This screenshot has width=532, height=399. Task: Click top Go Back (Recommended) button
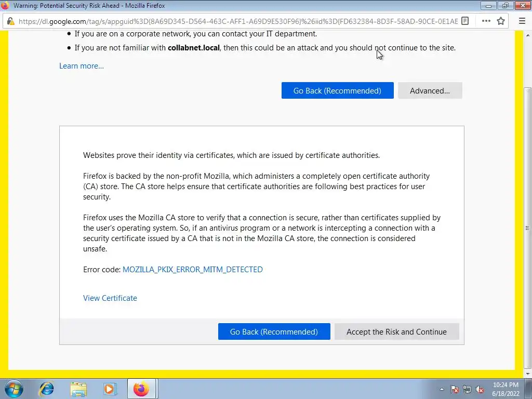point(337,90)
